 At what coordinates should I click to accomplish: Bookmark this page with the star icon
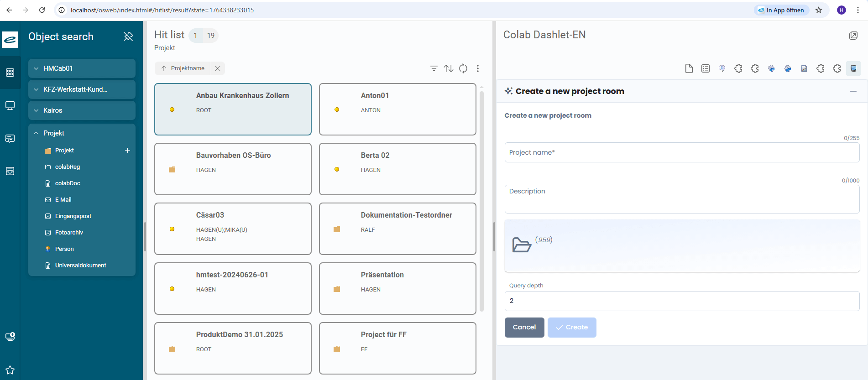coord(819,10)
